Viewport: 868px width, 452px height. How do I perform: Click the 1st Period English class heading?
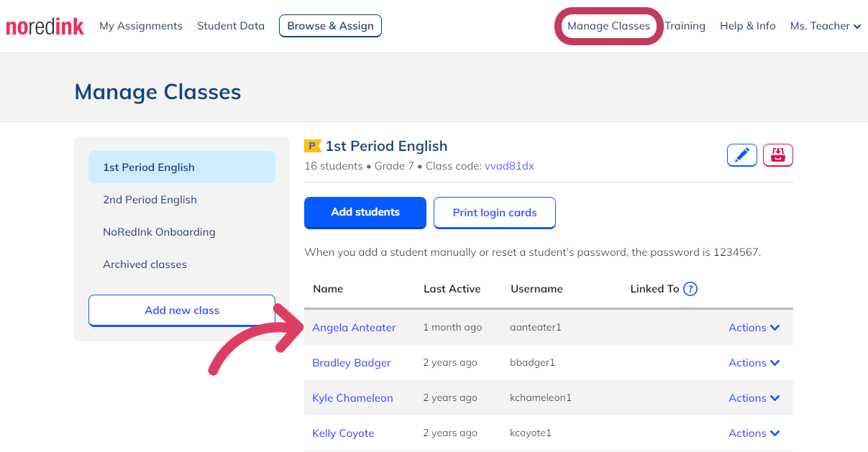coord(386,146)
